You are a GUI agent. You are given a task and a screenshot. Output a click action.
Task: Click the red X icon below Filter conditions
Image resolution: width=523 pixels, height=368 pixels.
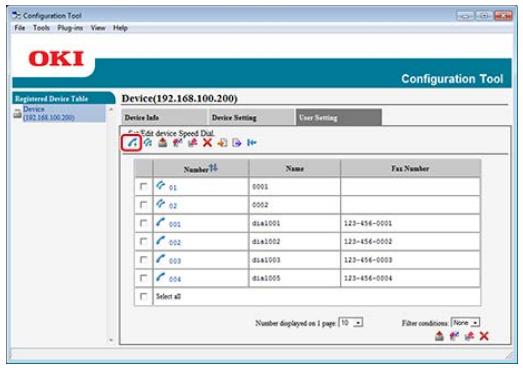[x=484, y=336]
